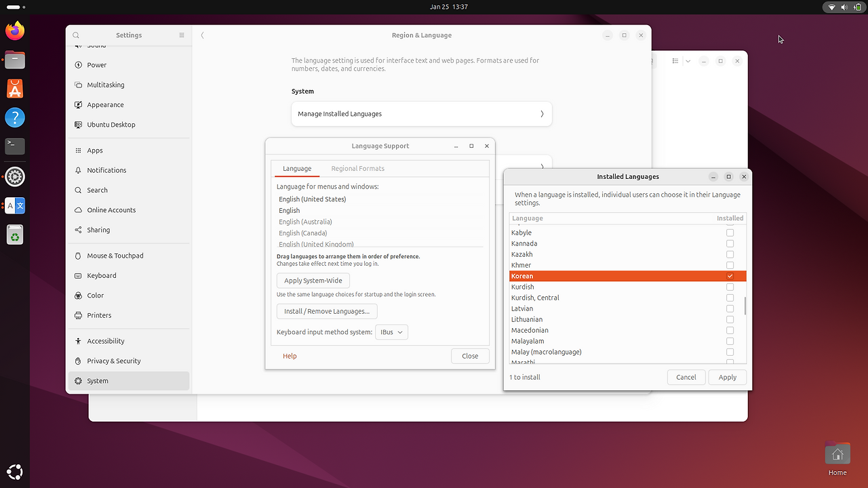Open system tray status menu
This screenshot has height=488, width=868.
click(x=843, y=7)
